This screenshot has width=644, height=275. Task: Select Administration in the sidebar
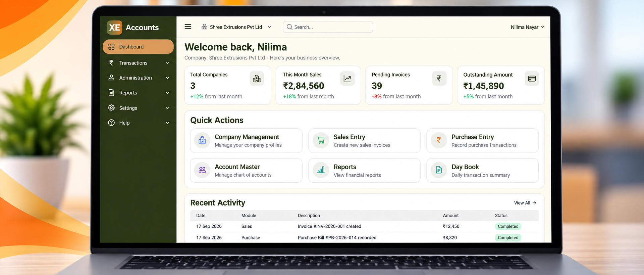138,78
